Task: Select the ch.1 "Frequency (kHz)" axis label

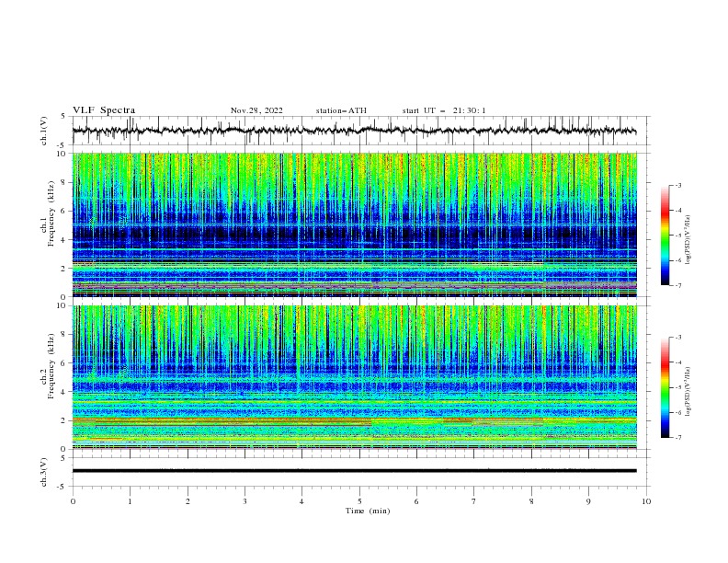Action: click(51, 213)
